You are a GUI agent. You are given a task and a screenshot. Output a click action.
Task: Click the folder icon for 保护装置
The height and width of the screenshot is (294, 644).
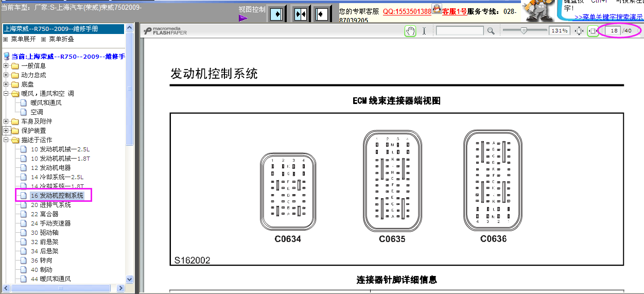click(x=15, y=131)
